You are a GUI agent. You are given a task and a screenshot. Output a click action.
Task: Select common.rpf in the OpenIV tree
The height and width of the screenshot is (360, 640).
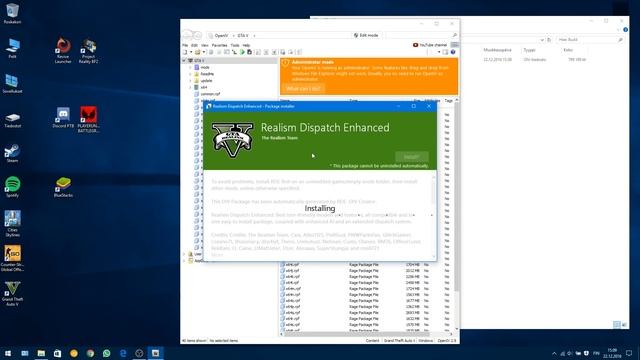(210, 94)
